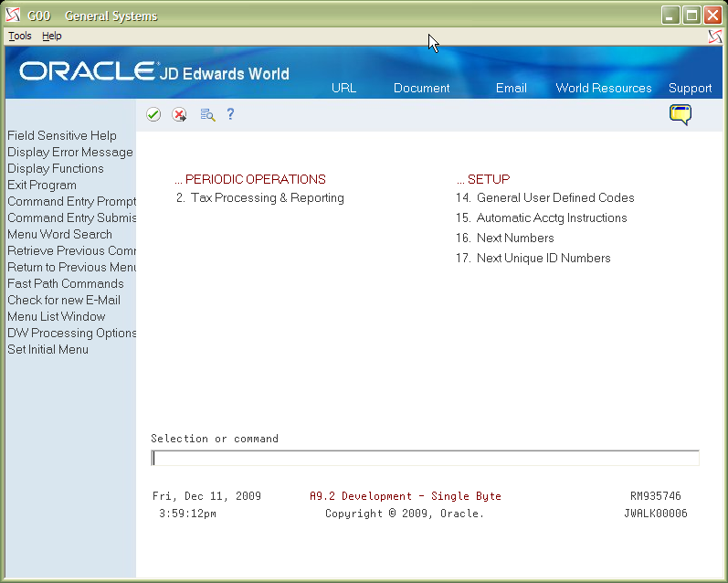The height and width of the screenshot is (583, 728).
Task: Click the Oracle JD Edwards World logo
Action: (x=154, y=72)
